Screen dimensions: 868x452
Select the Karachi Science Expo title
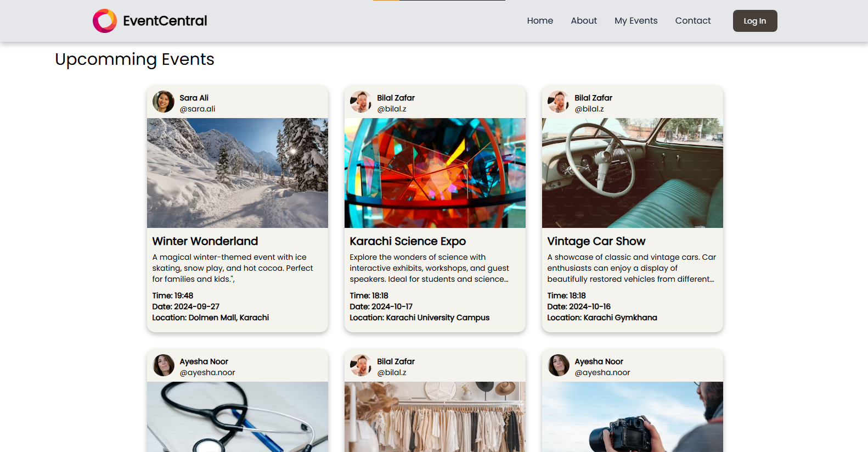pos(408,241)
